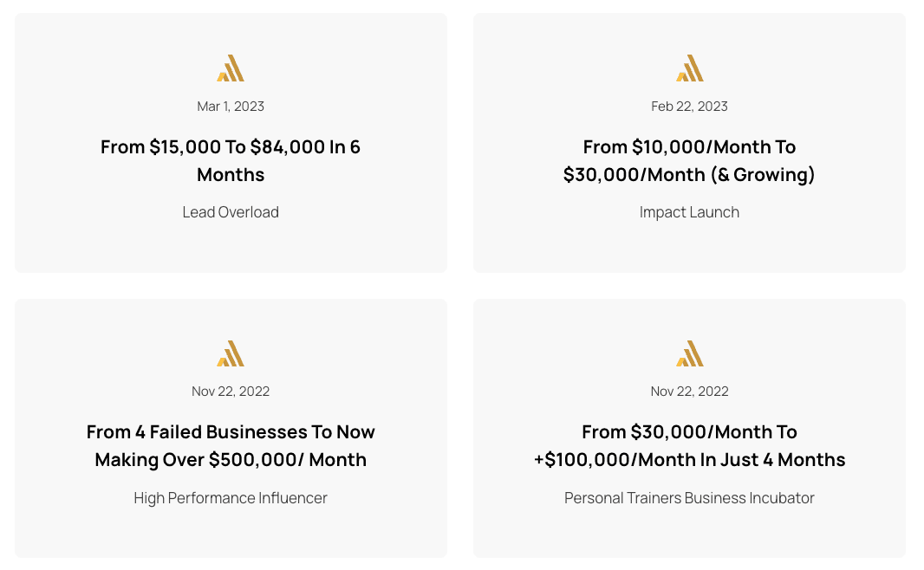924x570 pixels.
Task: Open "From $15,000 To $84,000 In 6 Months" headline
Action: point(231,160)
